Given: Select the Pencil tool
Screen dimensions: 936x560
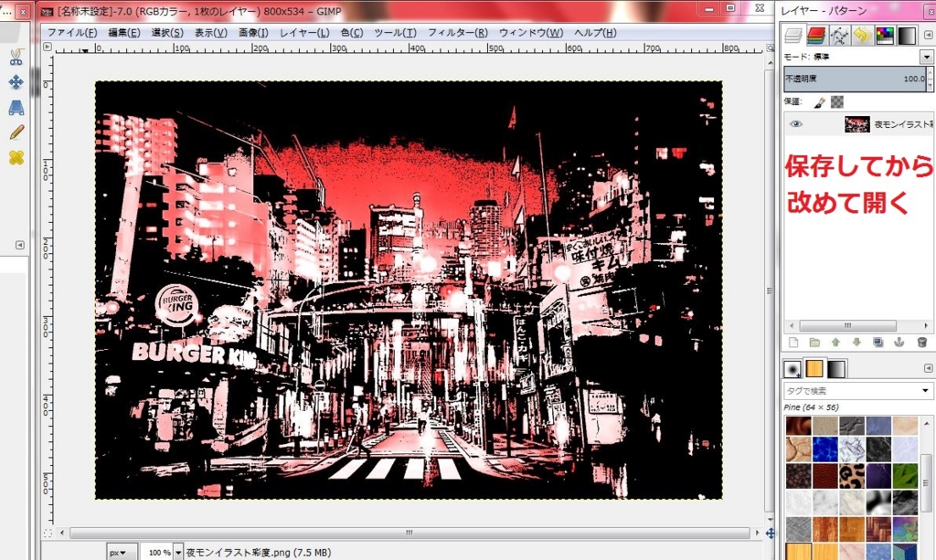Looking at the screenshot, I should coord(16,132).
